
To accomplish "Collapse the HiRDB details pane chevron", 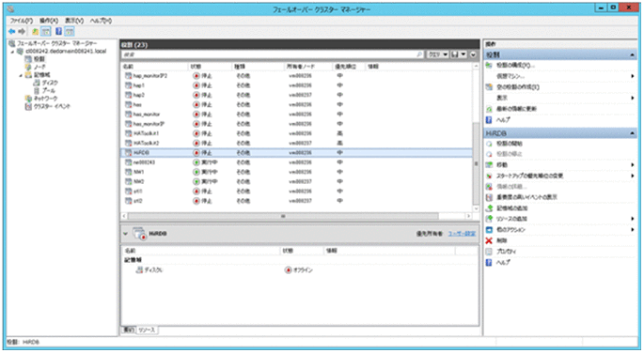I will (x=125, y=234).
